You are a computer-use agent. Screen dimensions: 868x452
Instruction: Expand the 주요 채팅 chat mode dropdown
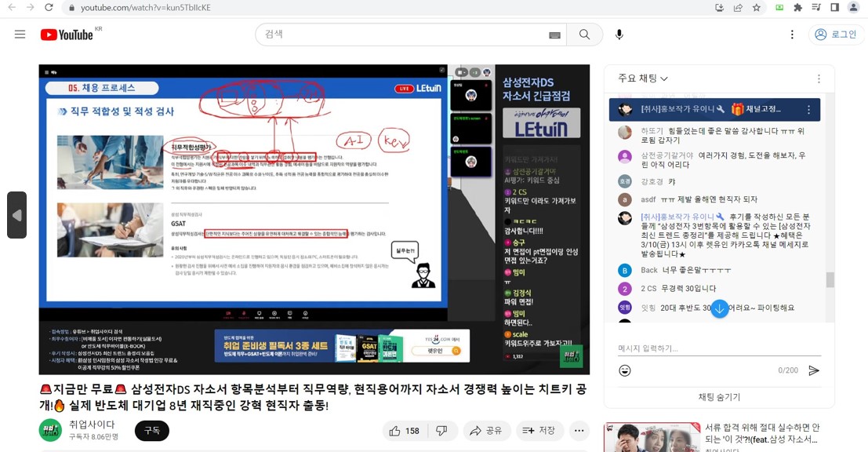tap(643, 78)
